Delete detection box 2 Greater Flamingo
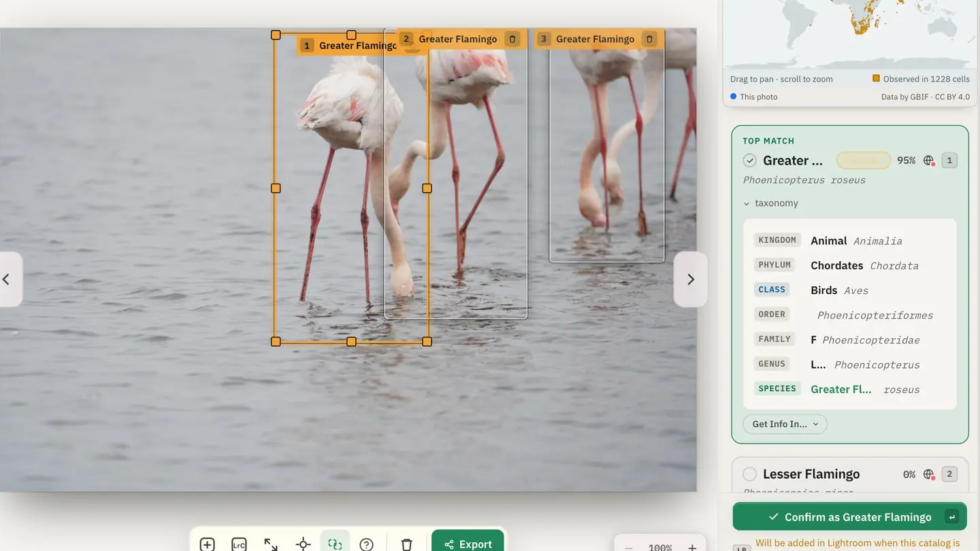This screenshot has width=980, height=551. (x=512, y=39)
